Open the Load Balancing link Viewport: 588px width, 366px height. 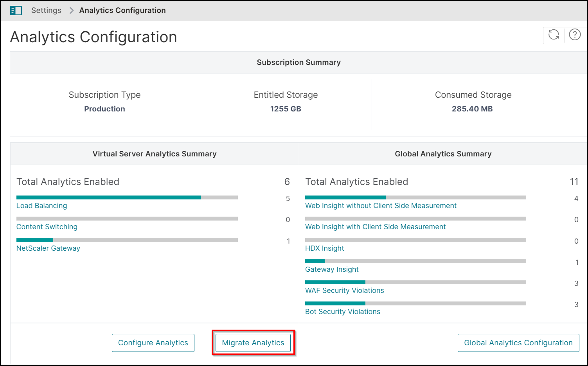[41, 206]
